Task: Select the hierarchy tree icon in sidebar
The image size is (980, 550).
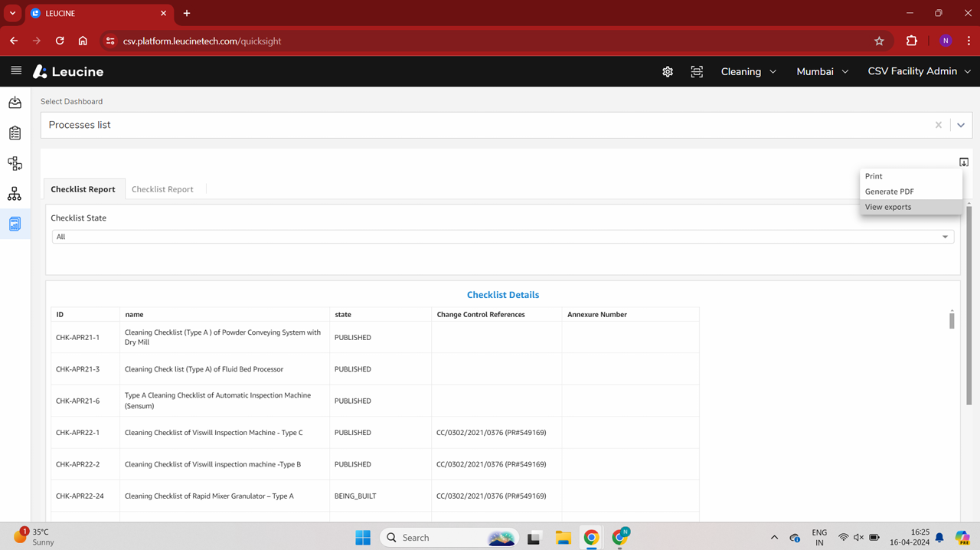Action: coord(14,194)
